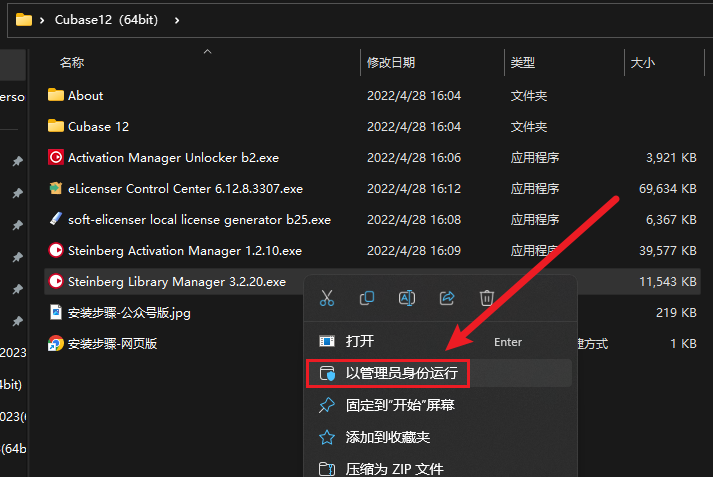
Task: Select eLicenser Control Center 6.12.8.3307.exe filename
Action: tap(185, 189)
